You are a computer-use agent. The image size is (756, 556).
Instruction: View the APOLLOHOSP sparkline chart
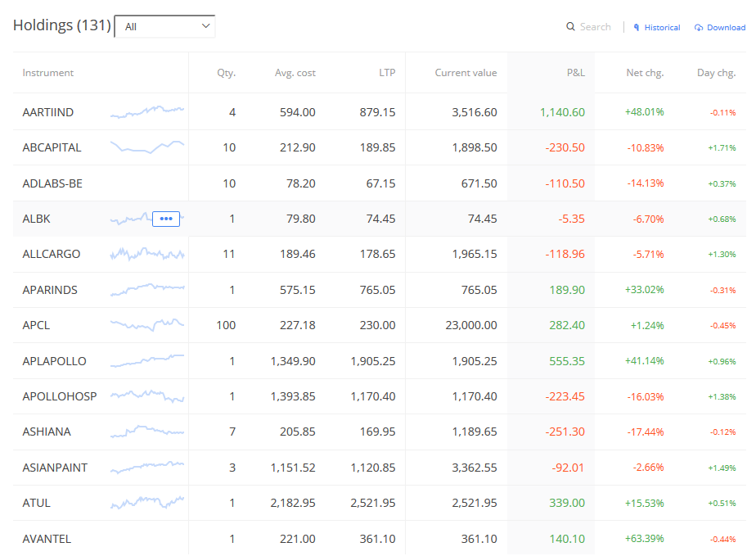tap(147, 396)
